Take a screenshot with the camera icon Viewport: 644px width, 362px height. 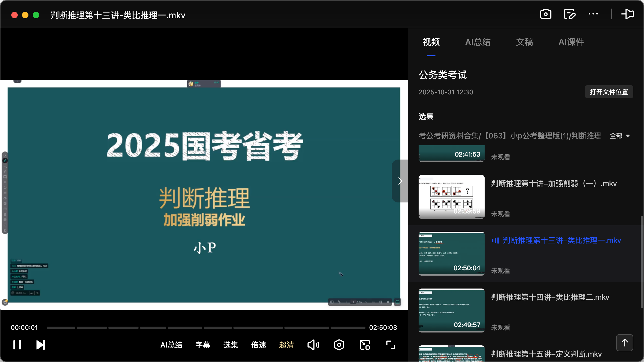(546, 14)
